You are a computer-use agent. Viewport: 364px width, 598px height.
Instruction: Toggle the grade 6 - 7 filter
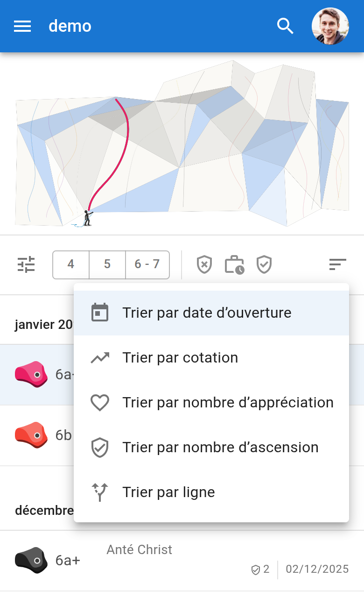[147, 264]
